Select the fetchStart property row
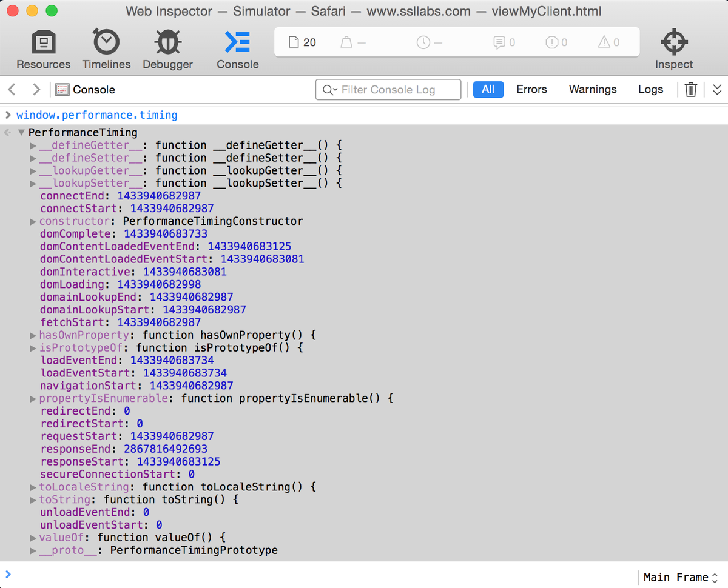 pos(120,323)
